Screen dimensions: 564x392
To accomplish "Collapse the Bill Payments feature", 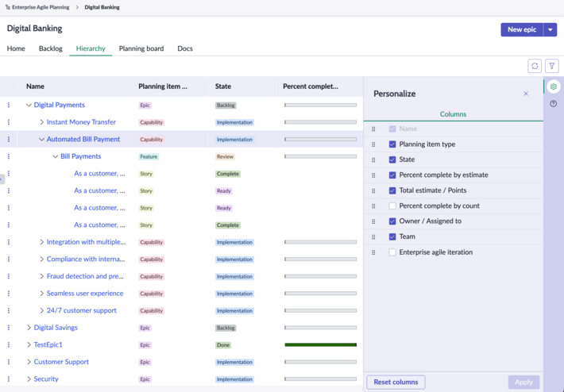I will pyautogui.click(x=55, y=156).
